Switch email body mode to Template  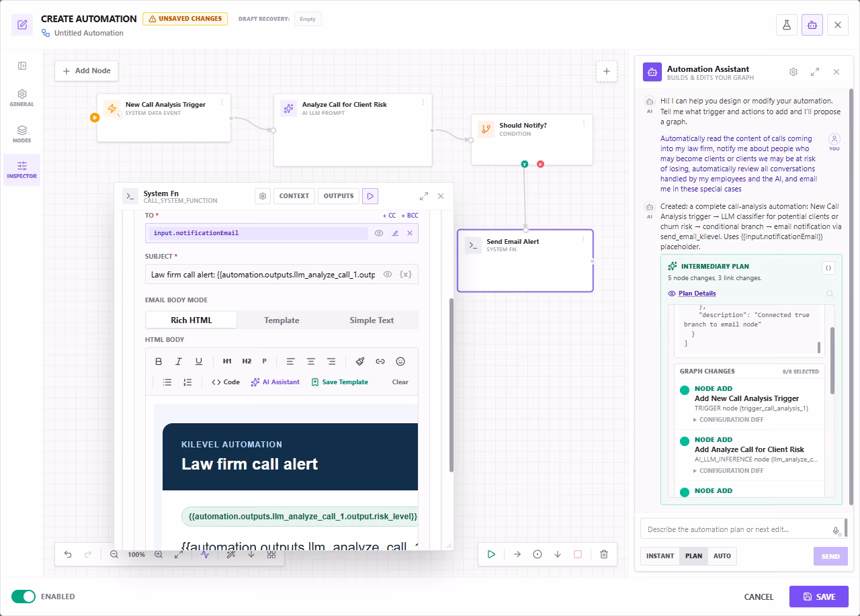(x=282, y=320)
